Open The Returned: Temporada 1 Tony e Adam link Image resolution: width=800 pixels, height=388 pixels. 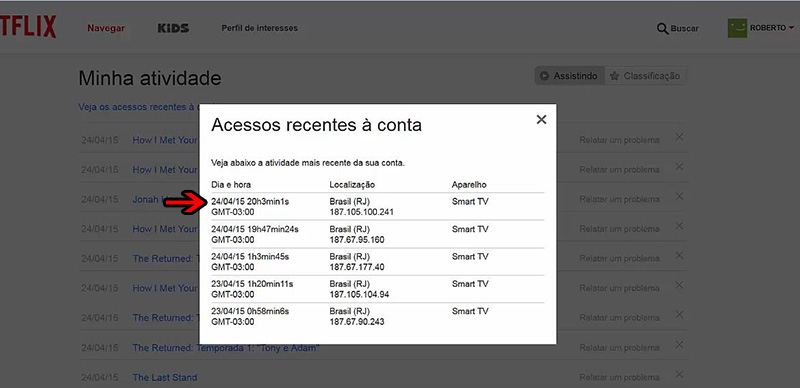pos(226,348)
